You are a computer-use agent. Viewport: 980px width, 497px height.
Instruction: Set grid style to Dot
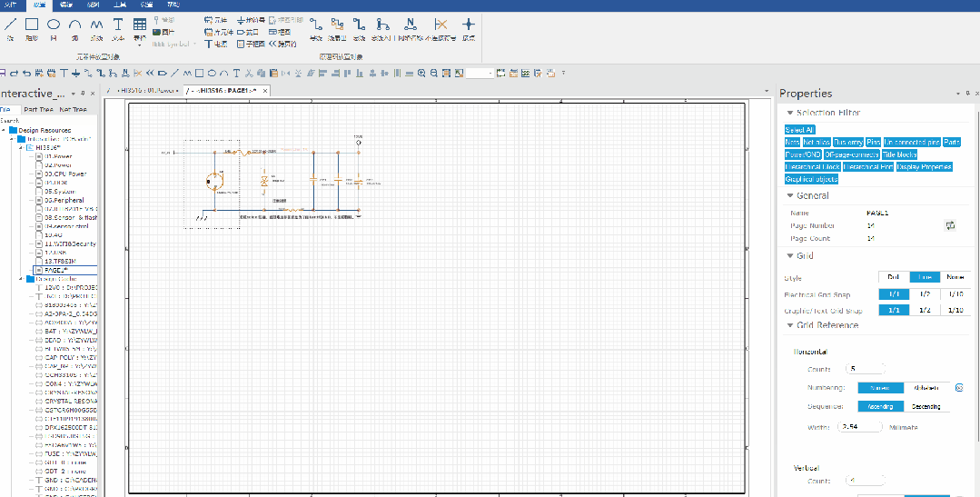pyautogui.click(x=894, y=277)
